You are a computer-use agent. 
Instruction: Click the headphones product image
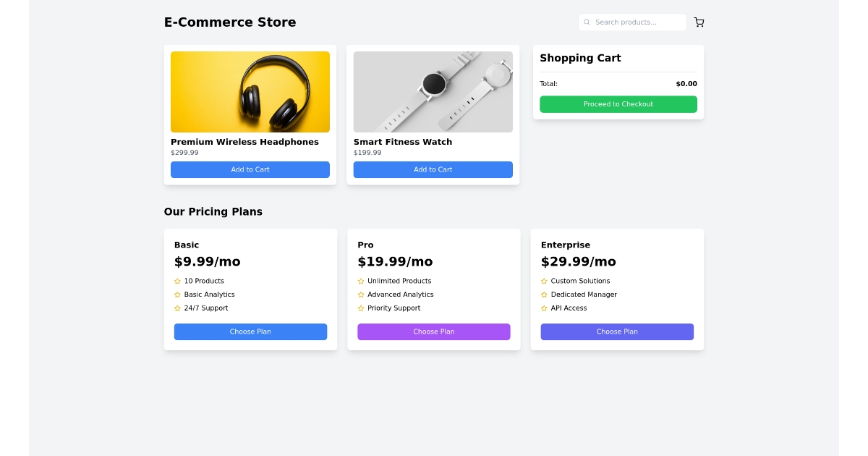coord(250,92)
